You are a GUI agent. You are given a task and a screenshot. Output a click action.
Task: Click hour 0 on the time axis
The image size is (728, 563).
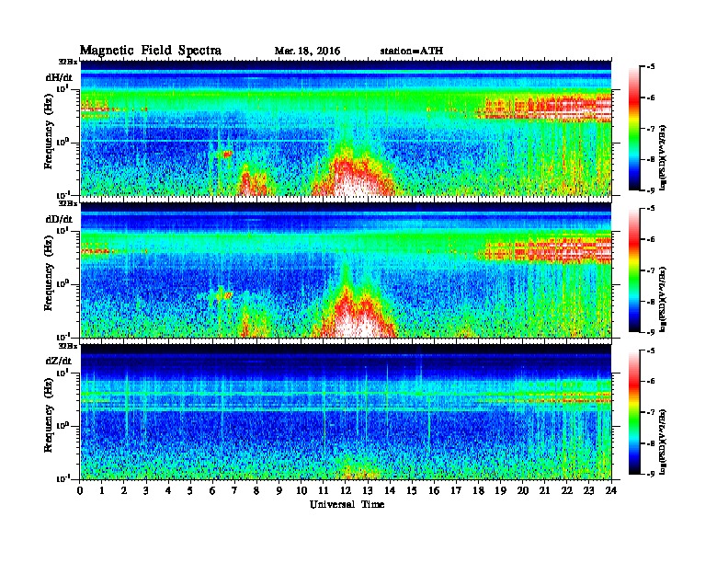(80, 490)
